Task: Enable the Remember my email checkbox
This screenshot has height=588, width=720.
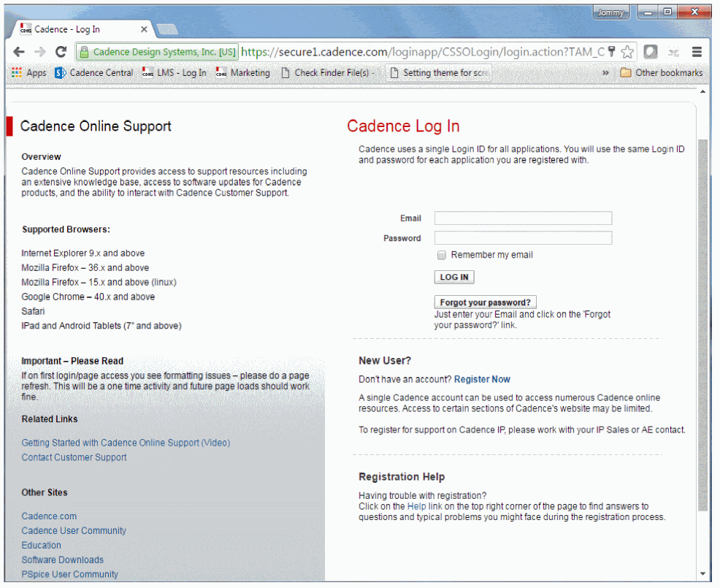Action: pyautogui.click(x=441, y=255)
